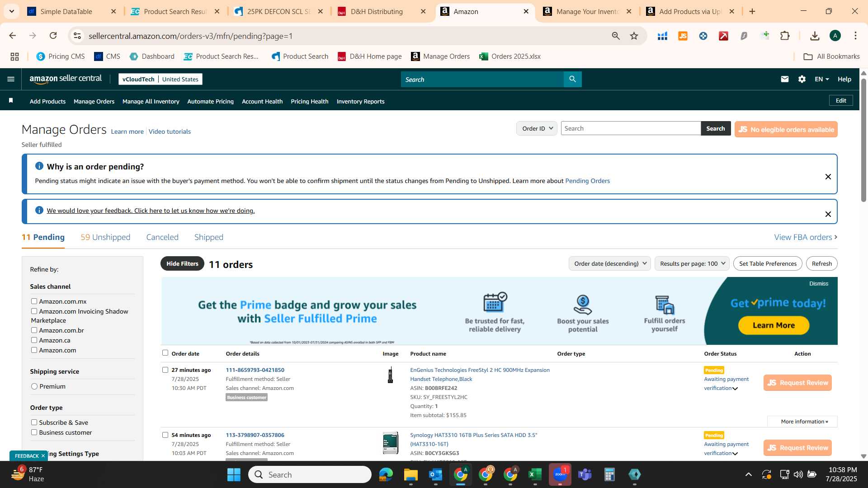Open the Order ID search type dropdown
868x488 pixels.
point(537,128)
